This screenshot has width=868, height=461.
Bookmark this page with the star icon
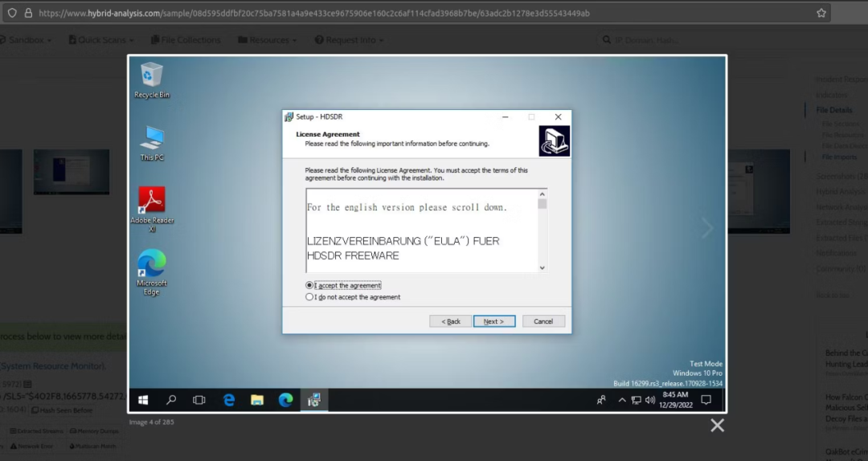(x=821, y=13)
